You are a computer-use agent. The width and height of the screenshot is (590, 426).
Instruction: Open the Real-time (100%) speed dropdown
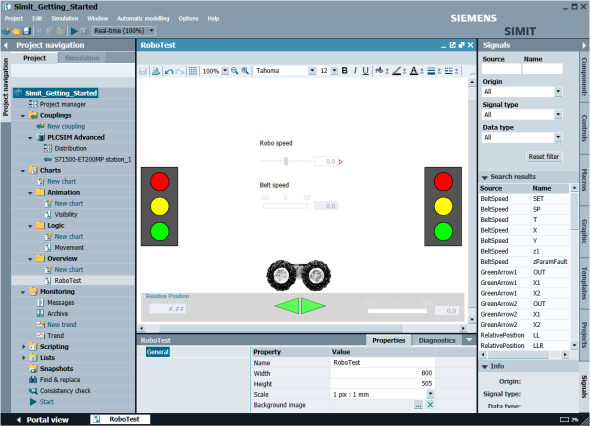(x=152, y=30)
